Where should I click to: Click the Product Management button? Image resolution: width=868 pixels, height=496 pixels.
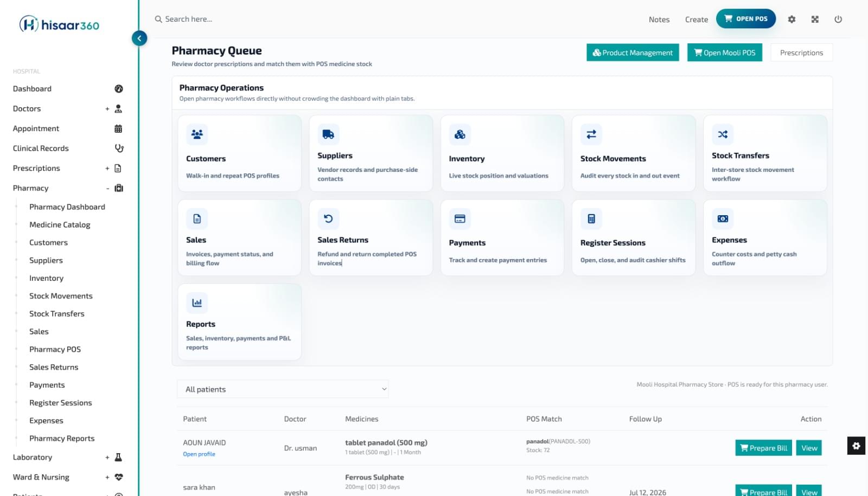point(633,53)
